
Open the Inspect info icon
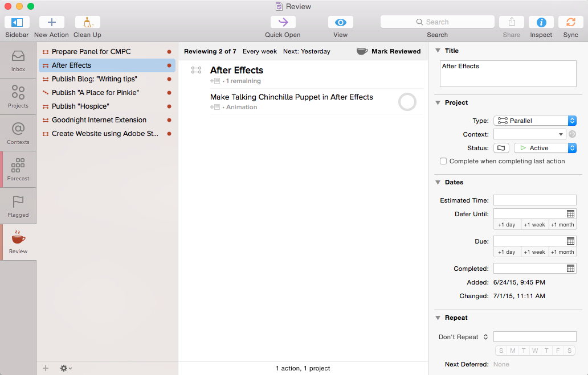541,23
